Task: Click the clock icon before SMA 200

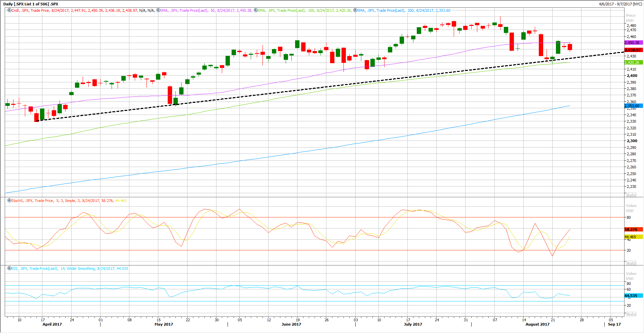Action: 355,10
